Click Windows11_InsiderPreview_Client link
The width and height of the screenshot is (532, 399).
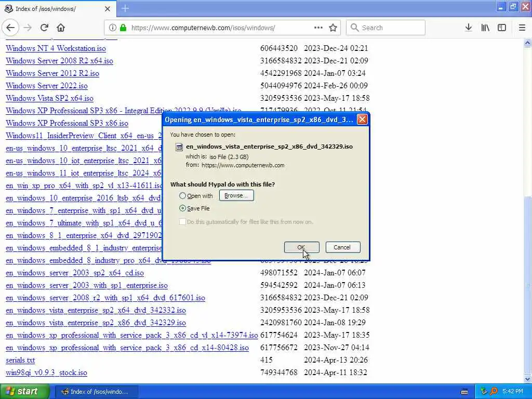[84, 136]
